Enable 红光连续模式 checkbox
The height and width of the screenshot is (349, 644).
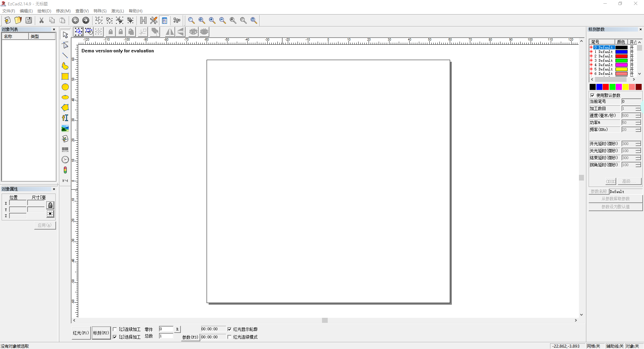pos(229,337)
